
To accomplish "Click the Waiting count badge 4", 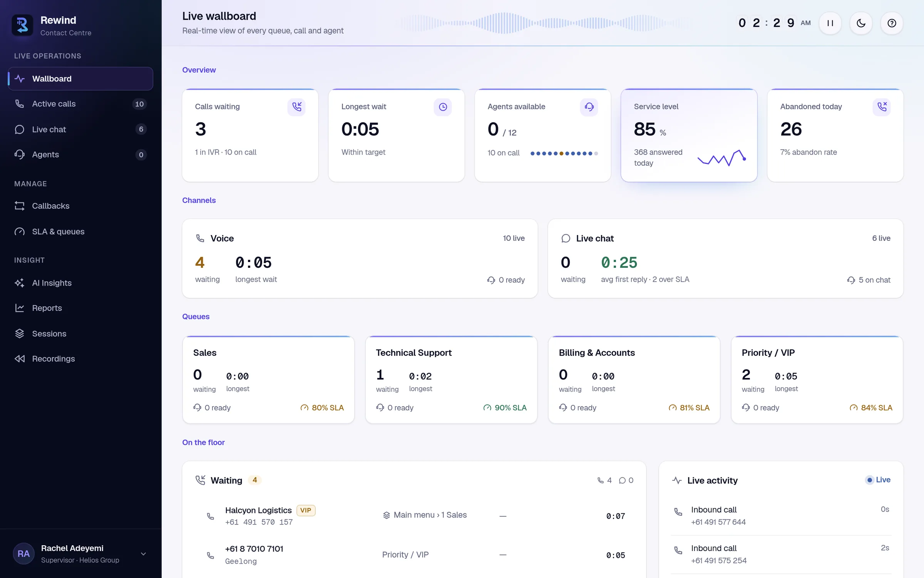I will click(254, 480).
